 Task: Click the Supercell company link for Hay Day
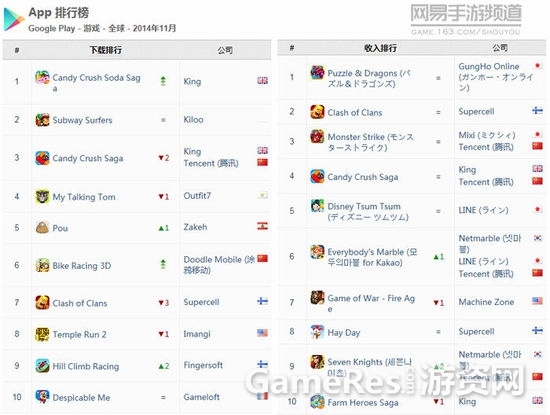coord(476,332)
